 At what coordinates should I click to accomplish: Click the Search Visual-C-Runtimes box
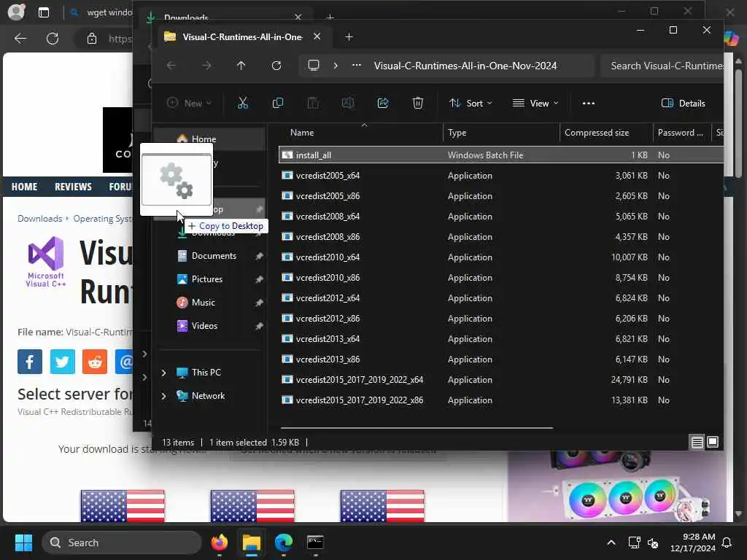tap(662, 66)
